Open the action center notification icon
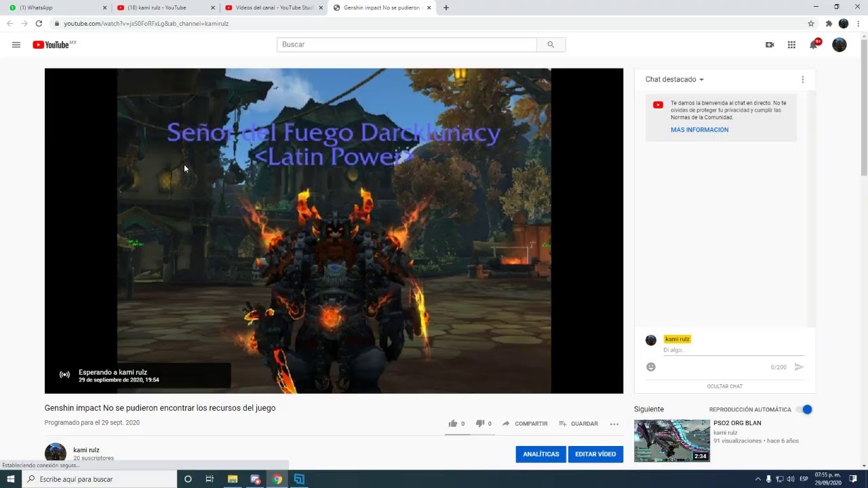 [853, 479]
